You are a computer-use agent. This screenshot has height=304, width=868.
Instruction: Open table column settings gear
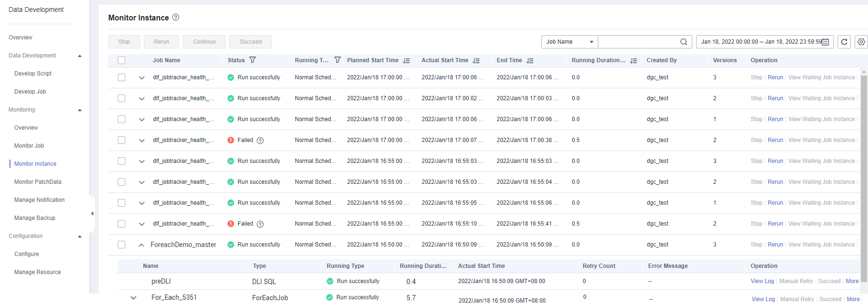861,42
